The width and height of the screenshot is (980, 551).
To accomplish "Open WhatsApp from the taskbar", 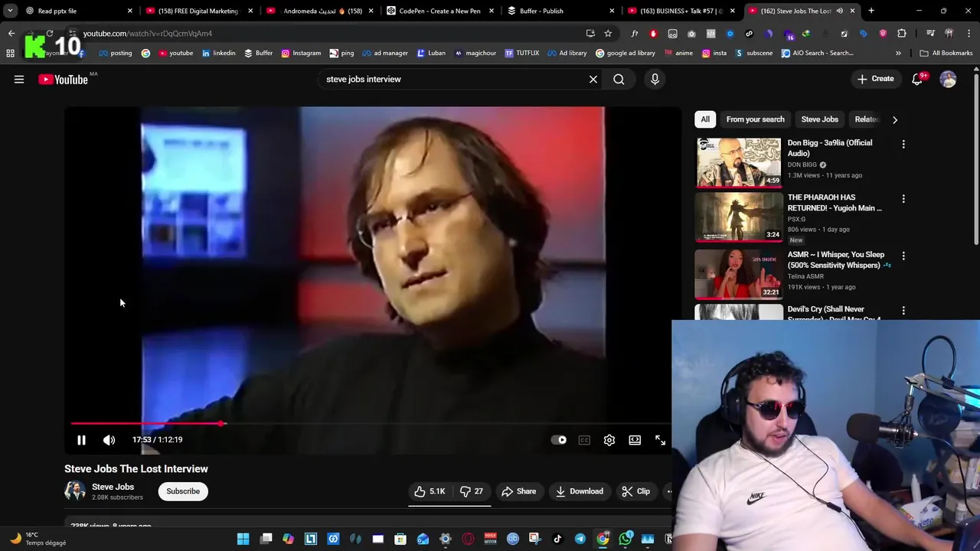I will pyautogui.click(x=626, y=539).
